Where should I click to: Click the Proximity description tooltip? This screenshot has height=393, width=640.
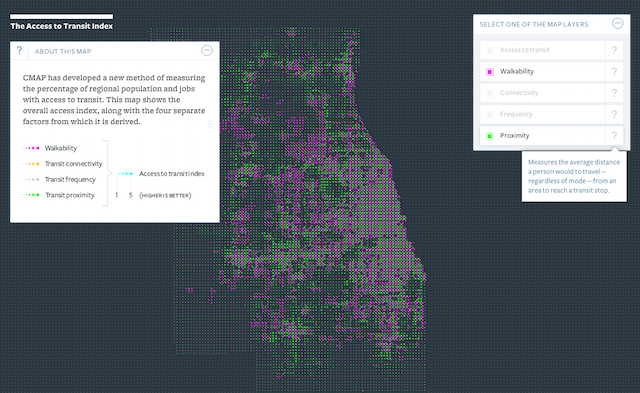pyautogui.click(x=574, y=176)
